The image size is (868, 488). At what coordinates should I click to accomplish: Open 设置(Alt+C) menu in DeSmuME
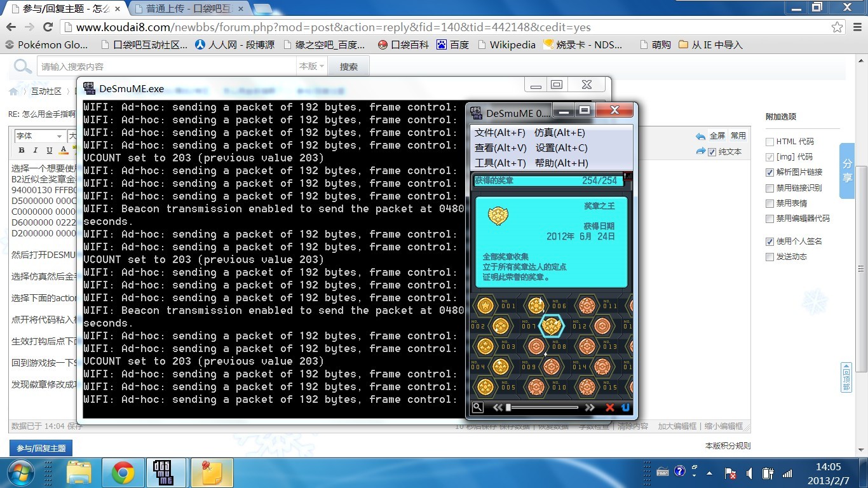tap(562, 148)
